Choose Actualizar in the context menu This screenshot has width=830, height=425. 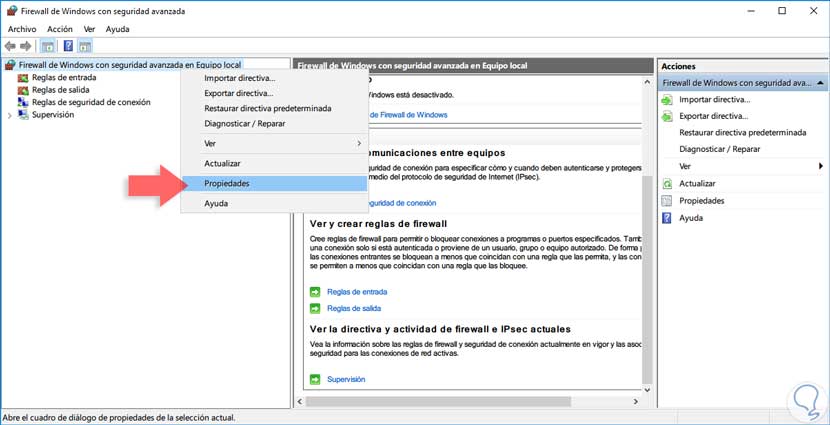click(274, 164)
